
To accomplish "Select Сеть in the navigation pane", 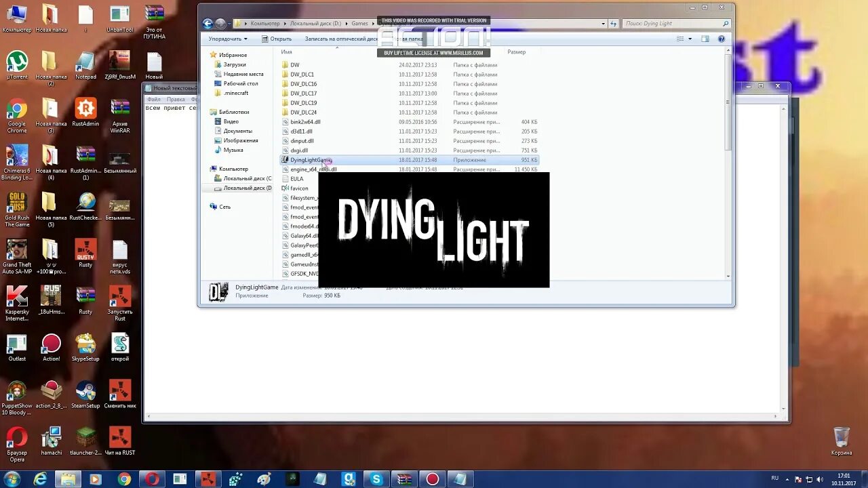I will [224, 207].
